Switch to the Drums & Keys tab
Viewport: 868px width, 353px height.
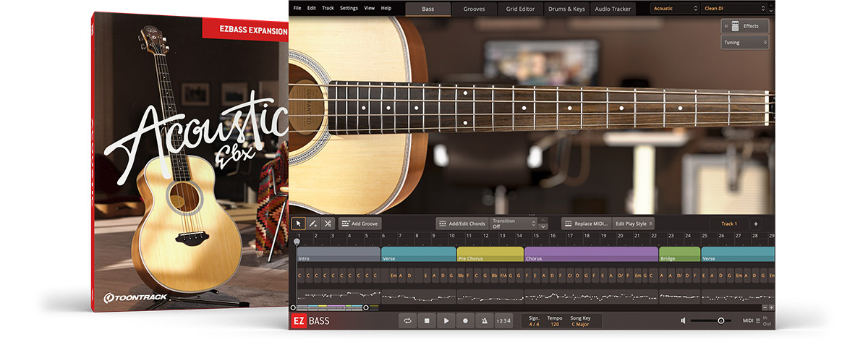567,9
